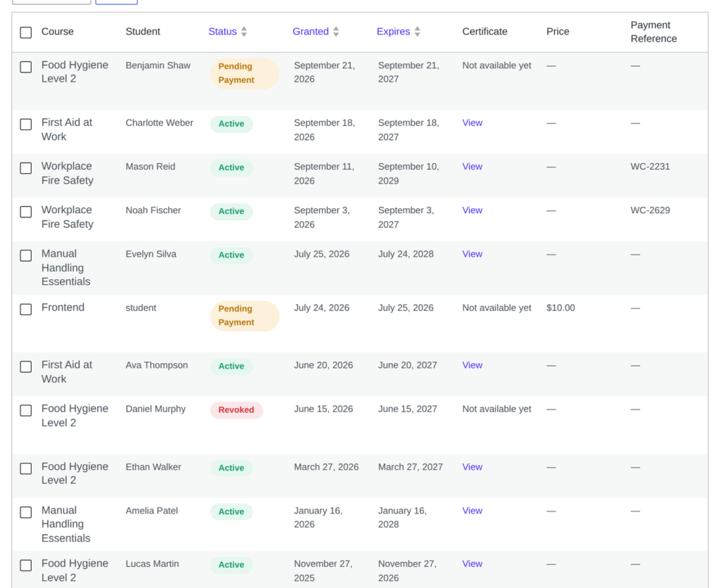This screenshot has height=588, width=720.
Task: Click Daniel Murphy's Not available yet text
Action: (497, 409)
